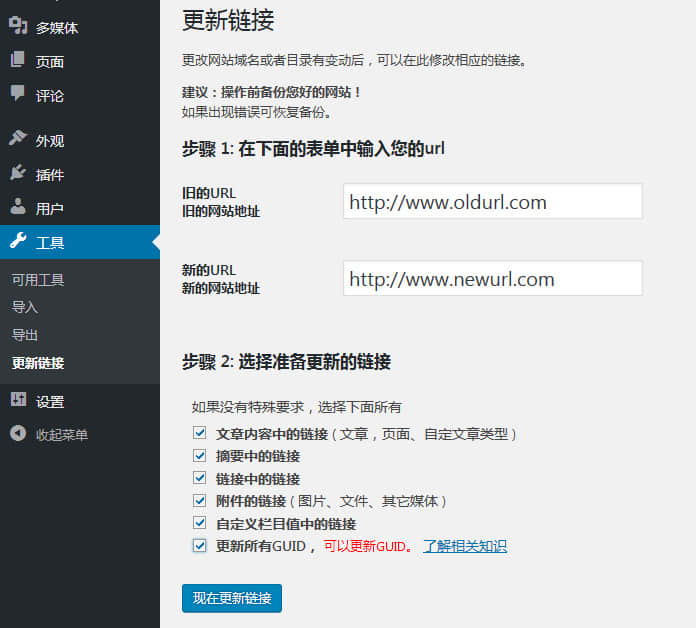The image size is (696, 628).
Task: Click the 现在更新链接 button
Action: 232,598
